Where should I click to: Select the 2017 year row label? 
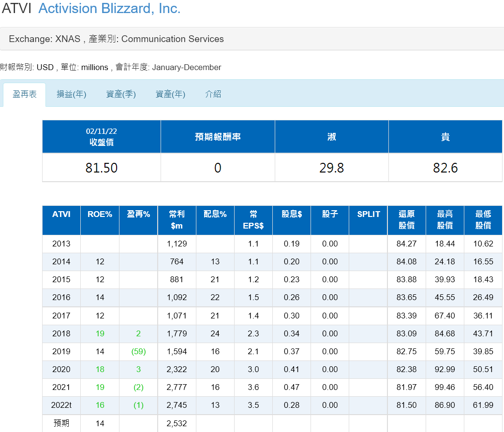61,316
